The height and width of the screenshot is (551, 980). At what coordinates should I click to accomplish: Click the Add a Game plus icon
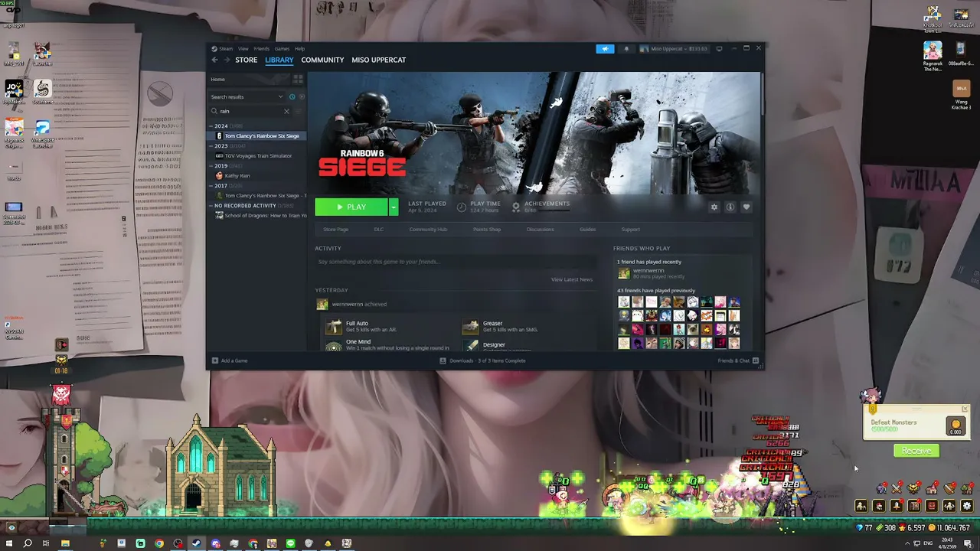click(x=215, y=360)
